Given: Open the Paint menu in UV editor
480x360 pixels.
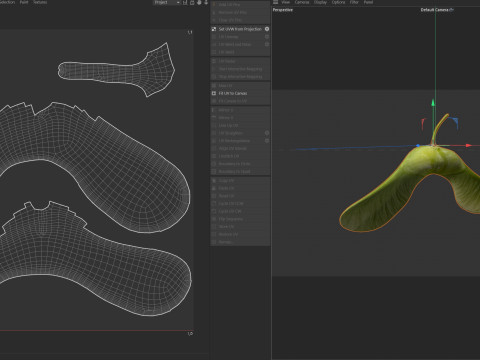Looking at the screenshot, I should click(24, 2).
